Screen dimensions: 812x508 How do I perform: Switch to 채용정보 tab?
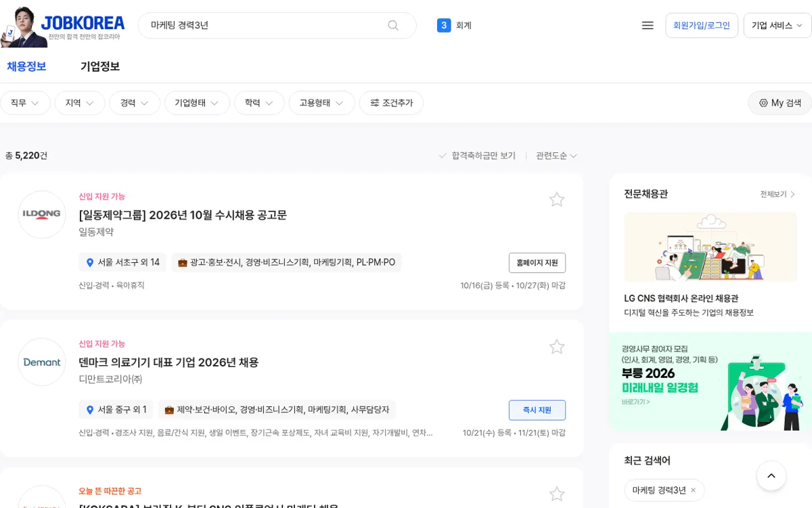(x=26, y=66)
